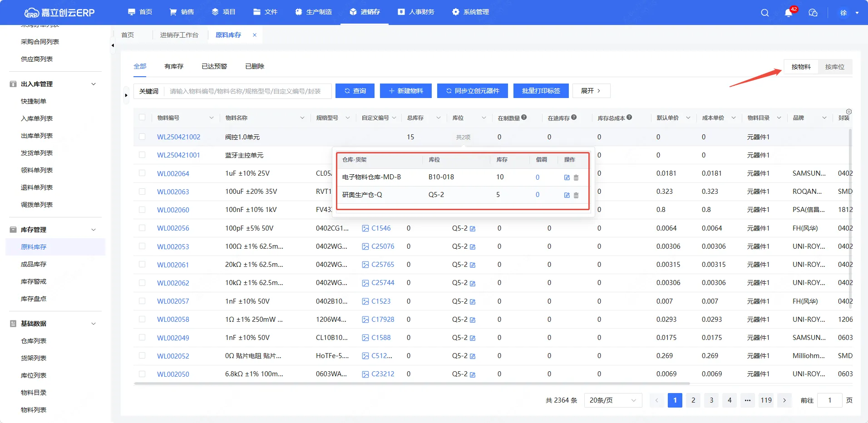Click the customer service chat icon in header
This screenshot has width=868, height=423.
813,13
